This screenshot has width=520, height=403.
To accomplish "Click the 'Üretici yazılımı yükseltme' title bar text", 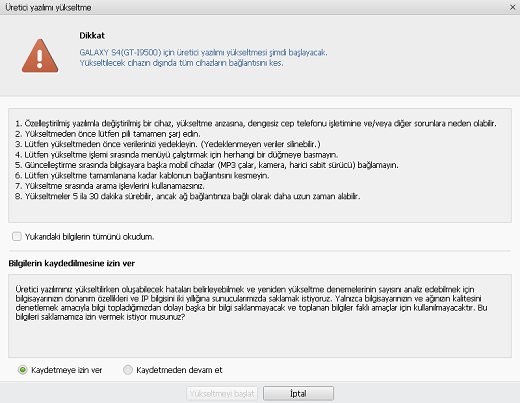I will pyautogui.click(x=48, y=7).
